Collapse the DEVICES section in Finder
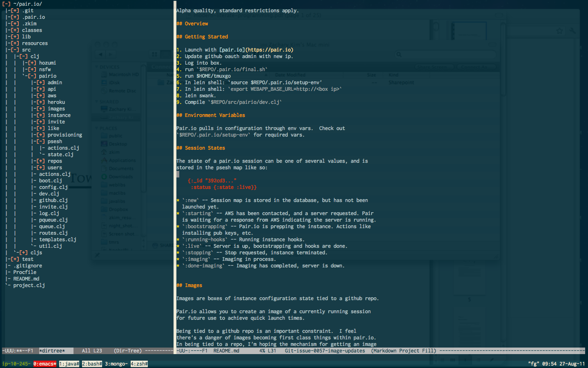 [96, 66]
